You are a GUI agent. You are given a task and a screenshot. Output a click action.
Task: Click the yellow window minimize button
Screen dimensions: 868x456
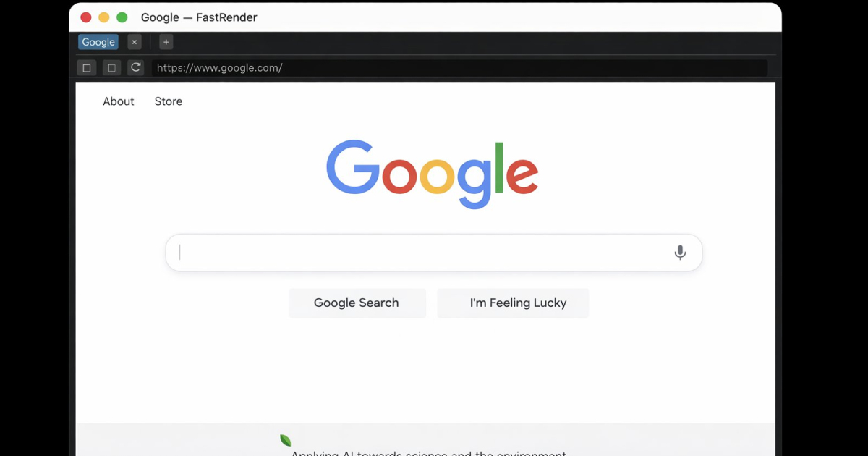pyautogui.click(x=104, y=17)
